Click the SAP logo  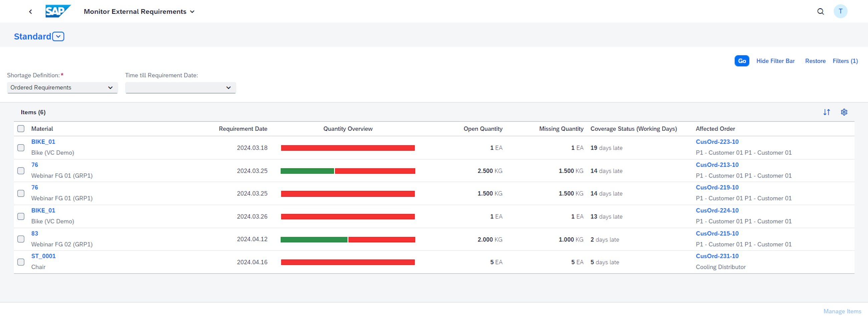pos(58,11)
